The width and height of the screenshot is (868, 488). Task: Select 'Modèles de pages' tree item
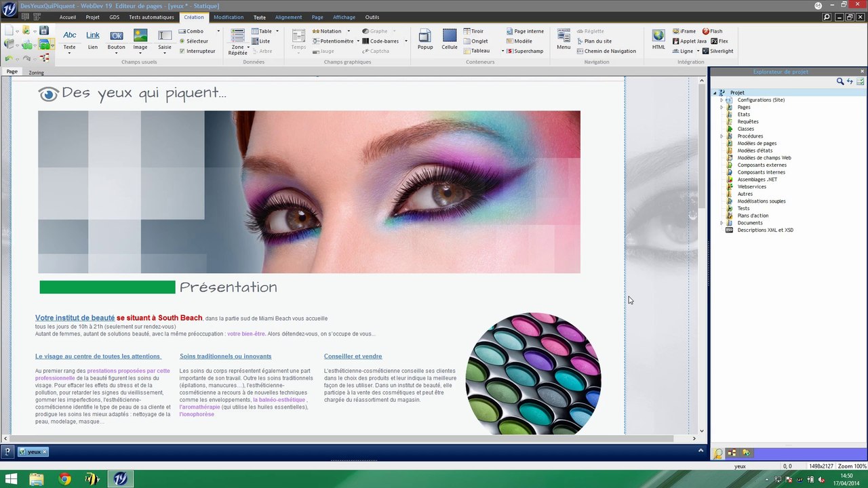[x=757, y=144]
